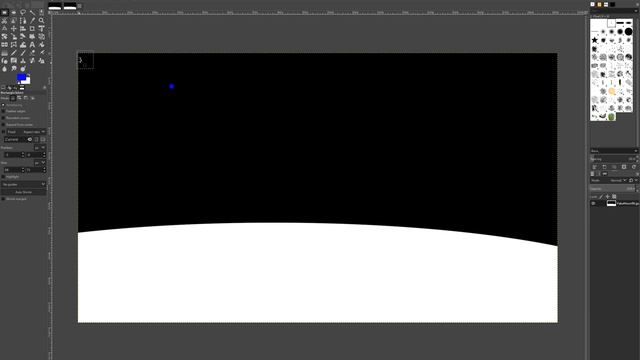The width and height of the screenshot is (640, 360).
Task: Select the Move tool
Action: pyautogui.click(x=13, y=29)
